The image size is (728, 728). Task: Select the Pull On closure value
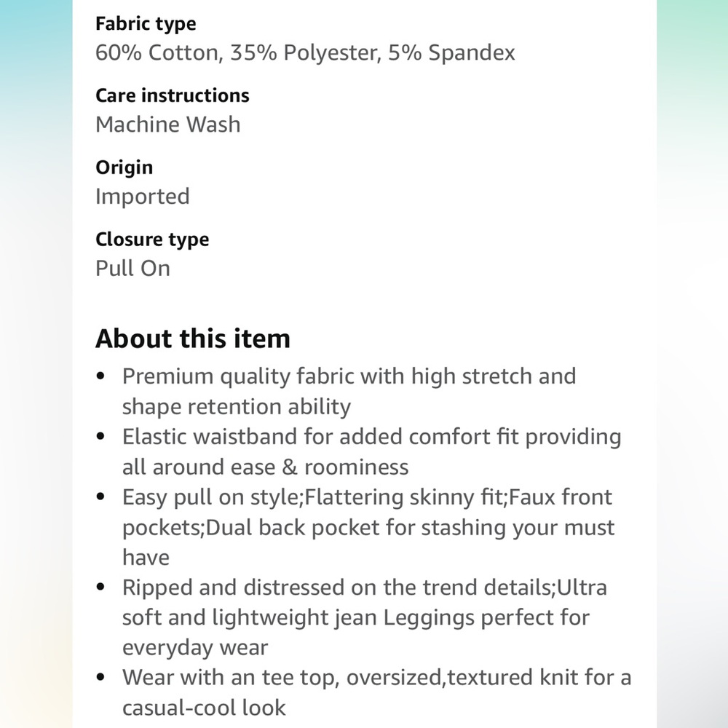click(132, 269)
